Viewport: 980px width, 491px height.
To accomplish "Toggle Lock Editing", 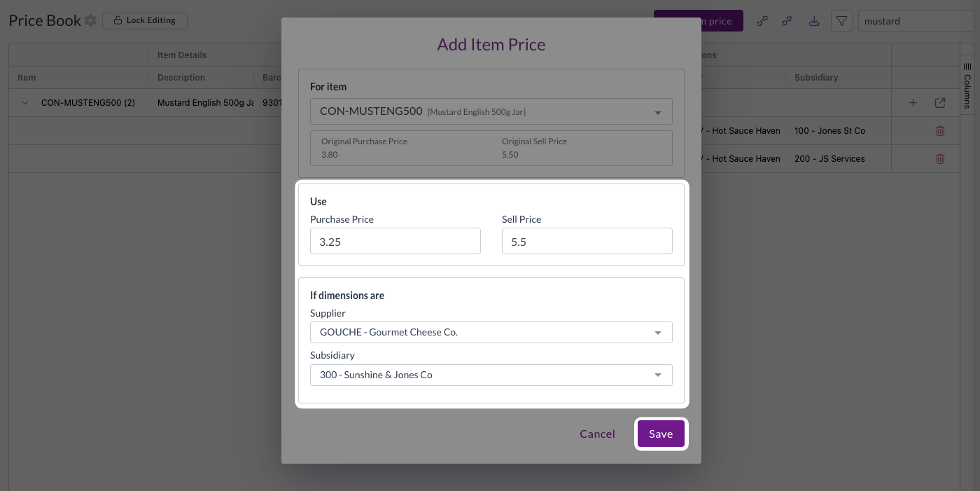I will [145, 20].
